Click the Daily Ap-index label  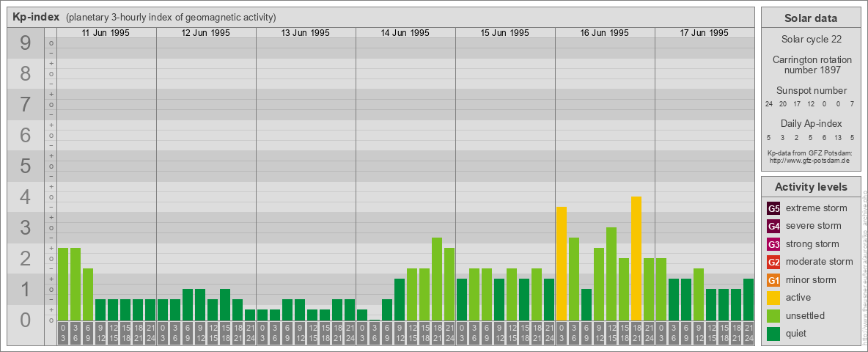coord(812,123)
